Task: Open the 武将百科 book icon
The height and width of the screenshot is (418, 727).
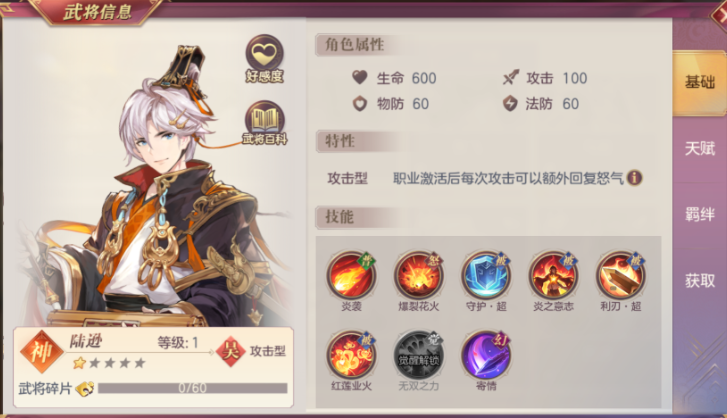Action: click(x=265, y=123)
